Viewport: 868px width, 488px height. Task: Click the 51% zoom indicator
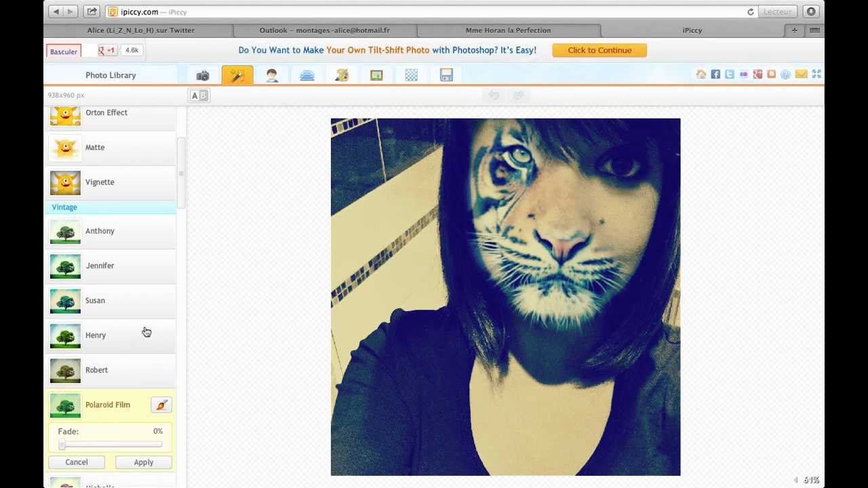[x=811, y=480]
